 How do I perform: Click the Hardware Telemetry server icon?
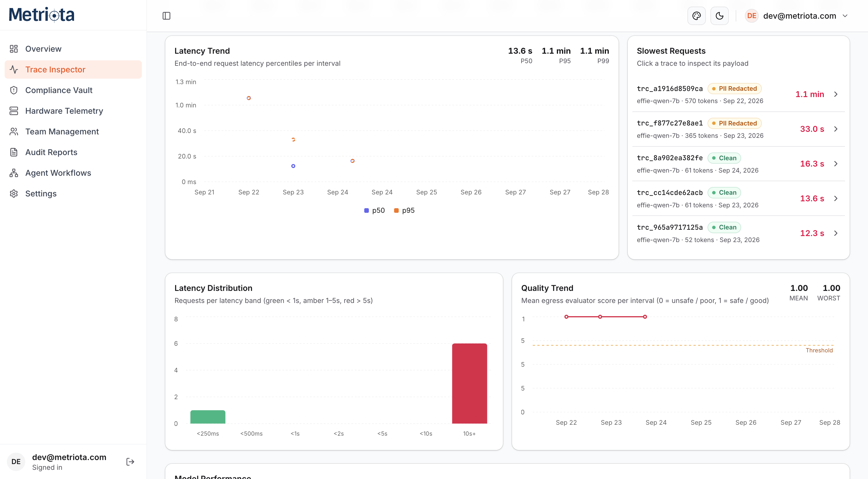[x=14, y=111]
